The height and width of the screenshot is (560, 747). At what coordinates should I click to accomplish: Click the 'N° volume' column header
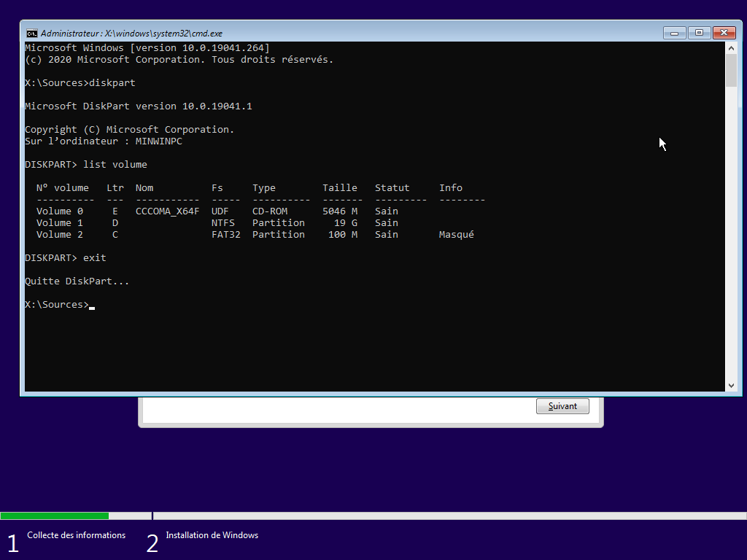point(63,187)
